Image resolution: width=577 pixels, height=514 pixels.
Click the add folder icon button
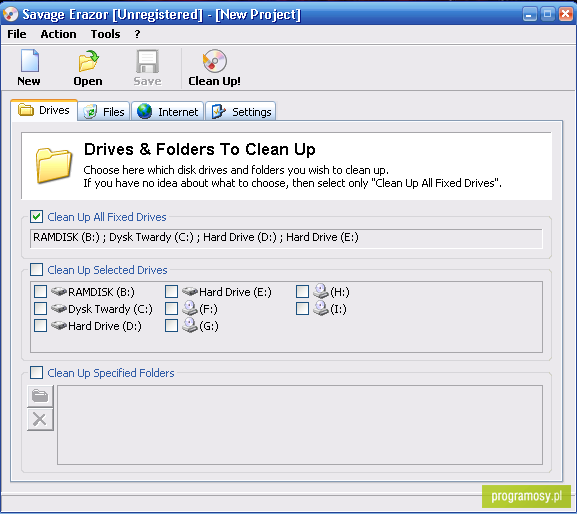(x=40, y=396)
